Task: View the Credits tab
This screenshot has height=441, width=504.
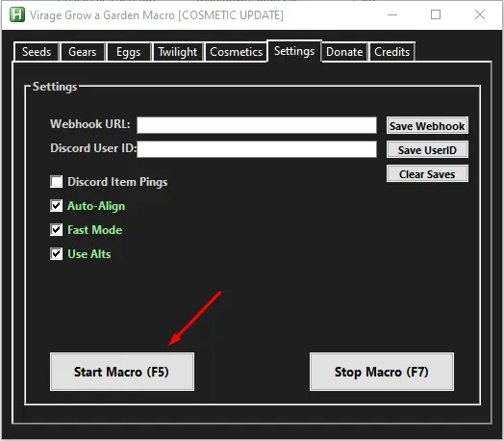Action: point(392,52)
